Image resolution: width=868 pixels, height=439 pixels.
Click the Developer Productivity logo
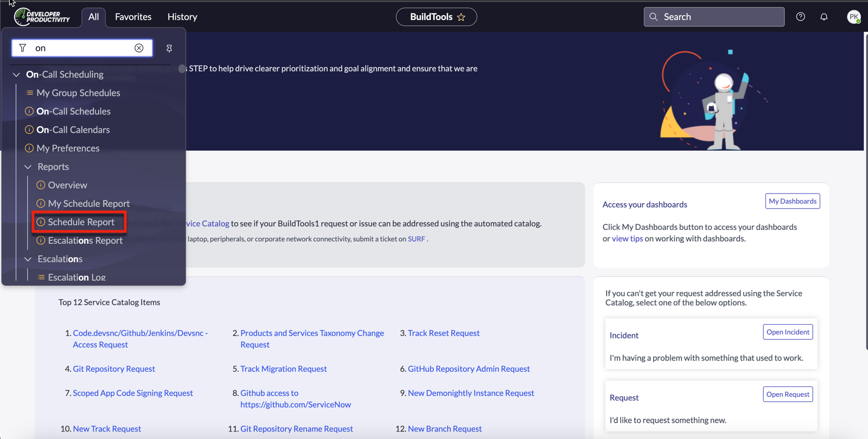tap(42, 17)
